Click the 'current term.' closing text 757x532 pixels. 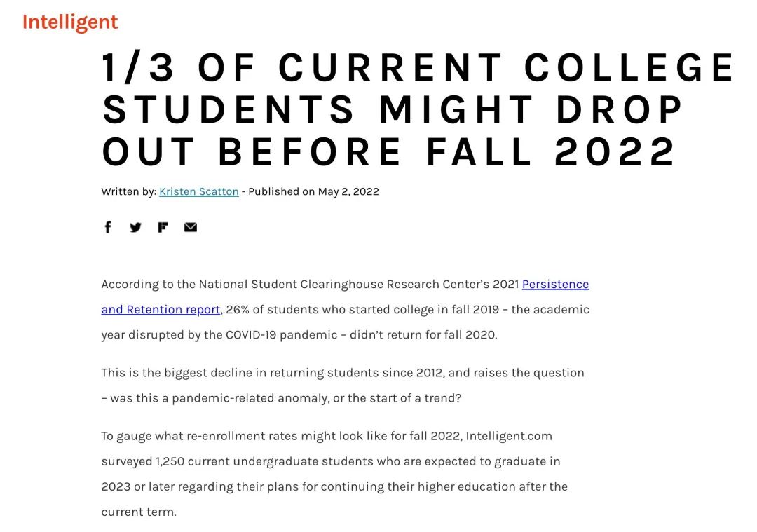[139, 512]
